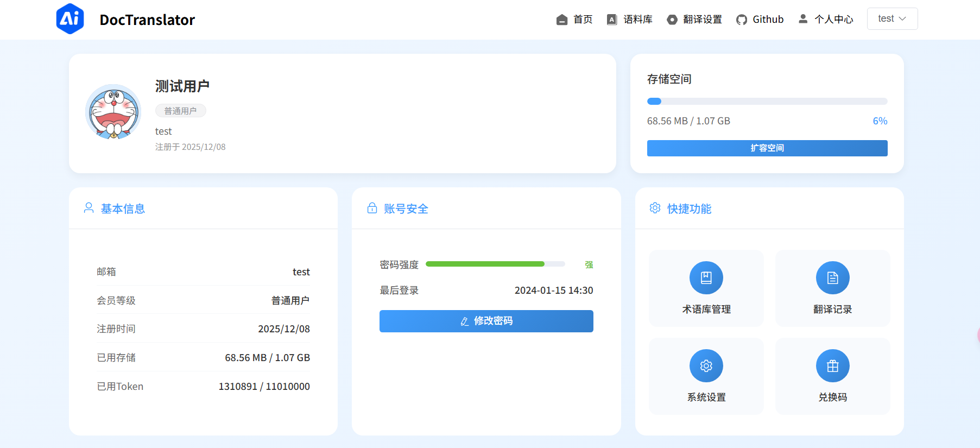This screenshot has height=448, width=980.
Task: Open the terminology management book icon
Action: (706, 278)
